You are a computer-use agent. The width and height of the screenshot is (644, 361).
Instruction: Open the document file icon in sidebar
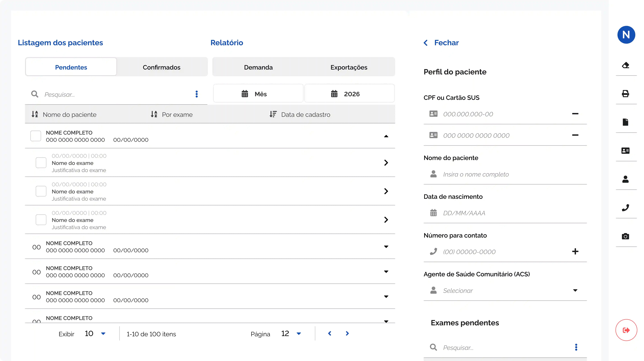pos(625,122)
